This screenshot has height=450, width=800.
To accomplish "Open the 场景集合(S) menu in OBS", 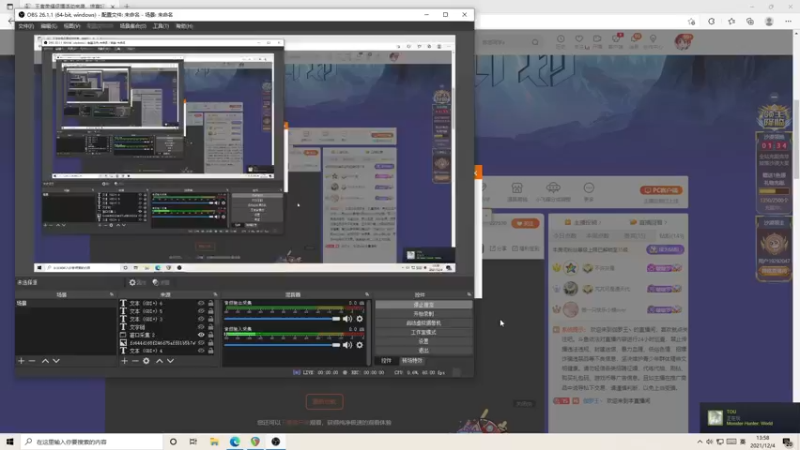I will pyautogui.click(x=133, y=26).
